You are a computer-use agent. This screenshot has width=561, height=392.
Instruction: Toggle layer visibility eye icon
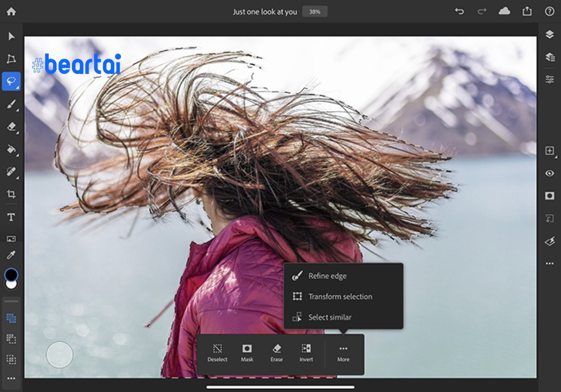click(549, 173)
